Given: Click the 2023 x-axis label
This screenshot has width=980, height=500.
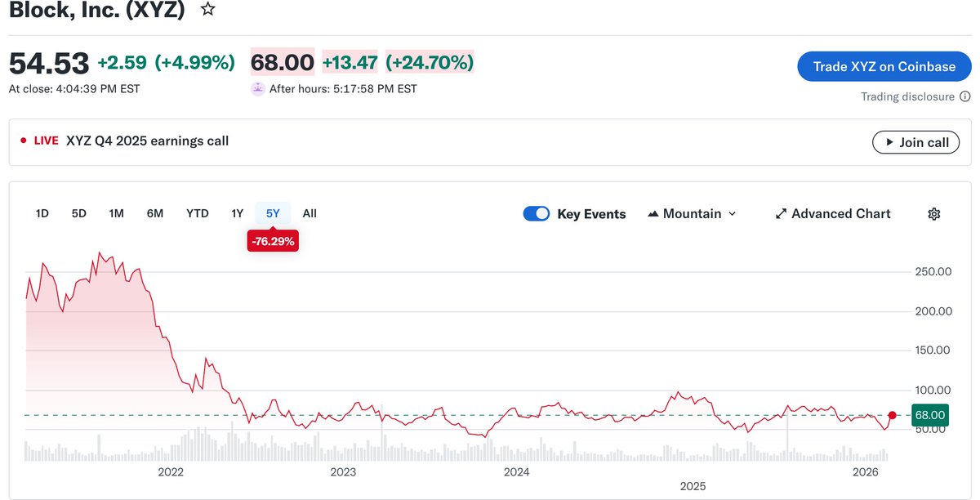Looking at the screenshot, I should (343, 472).
